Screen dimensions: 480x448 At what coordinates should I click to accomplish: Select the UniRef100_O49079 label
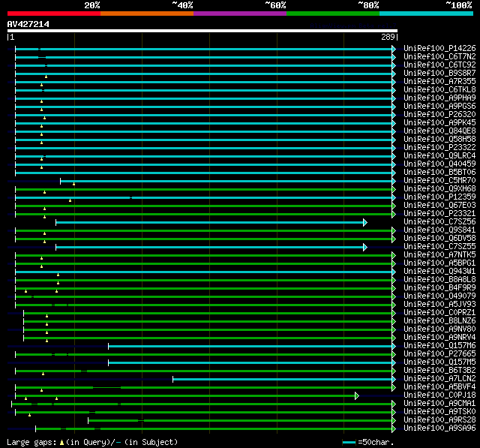pyautogui.click(x=439, y=296)
